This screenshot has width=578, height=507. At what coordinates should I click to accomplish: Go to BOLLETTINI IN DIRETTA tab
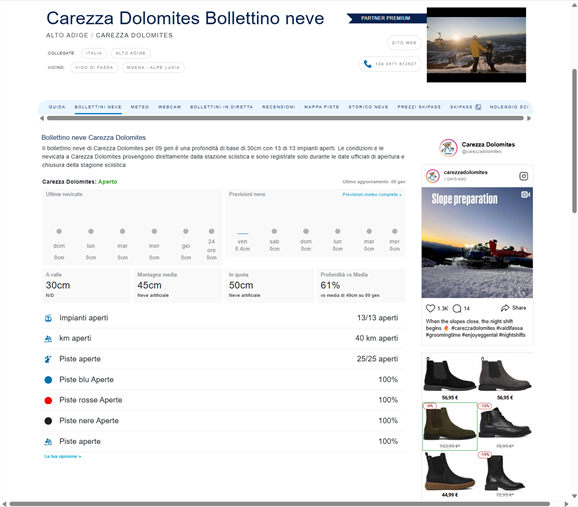[x=222, y=107]
